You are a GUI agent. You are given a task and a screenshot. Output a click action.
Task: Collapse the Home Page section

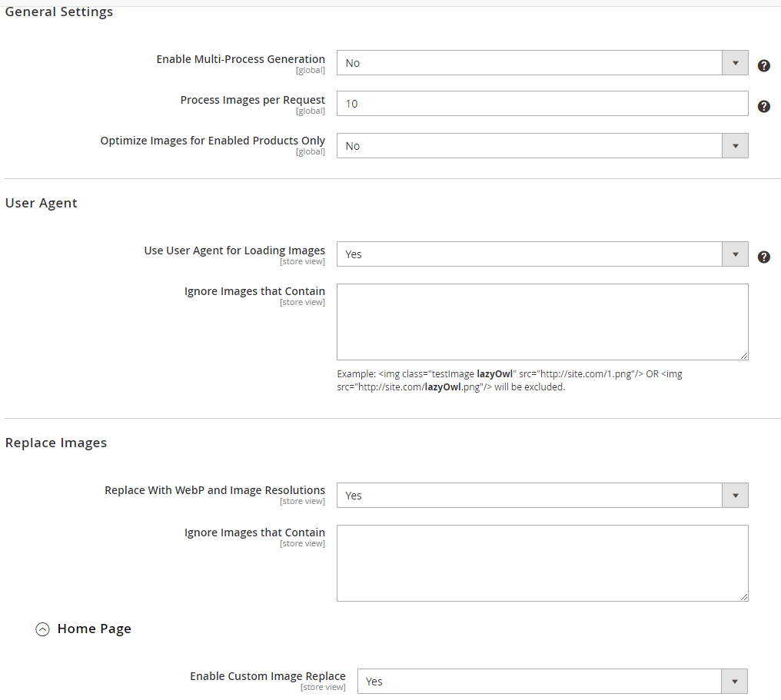pos(43,629)
